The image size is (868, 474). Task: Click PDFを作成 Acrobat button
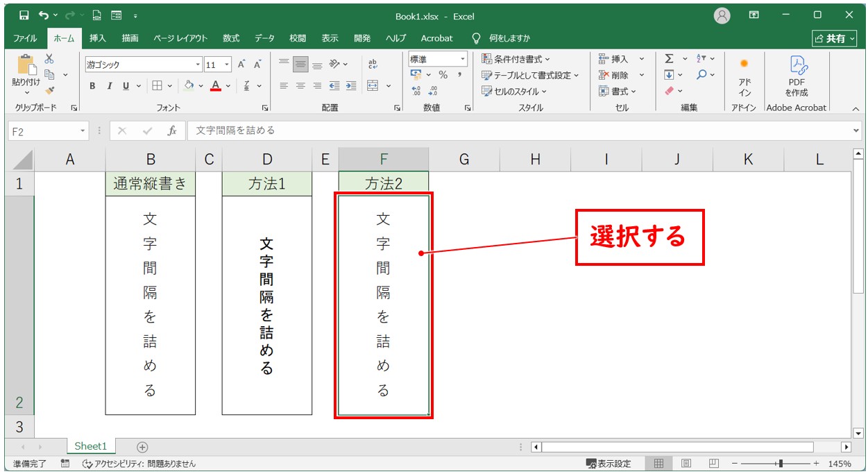(x=797, y=76)
